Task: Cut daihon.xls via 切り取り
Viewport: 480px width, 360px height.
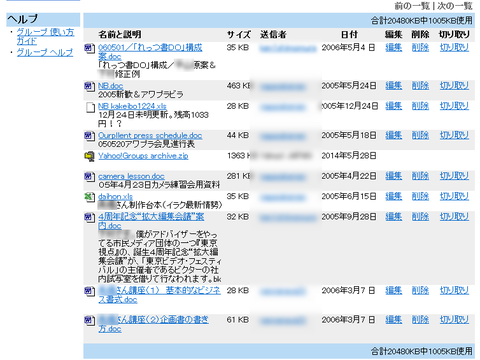Action: (454, 196)
